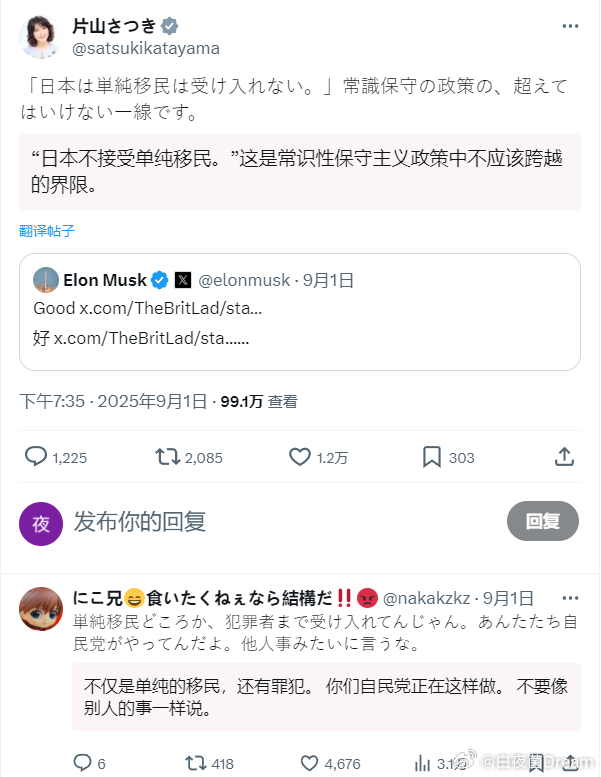Click the 翻译帖子 translate post link
The width and height of the screenshot is (601, 777).
pyautogui.click(x=47, y=231)
